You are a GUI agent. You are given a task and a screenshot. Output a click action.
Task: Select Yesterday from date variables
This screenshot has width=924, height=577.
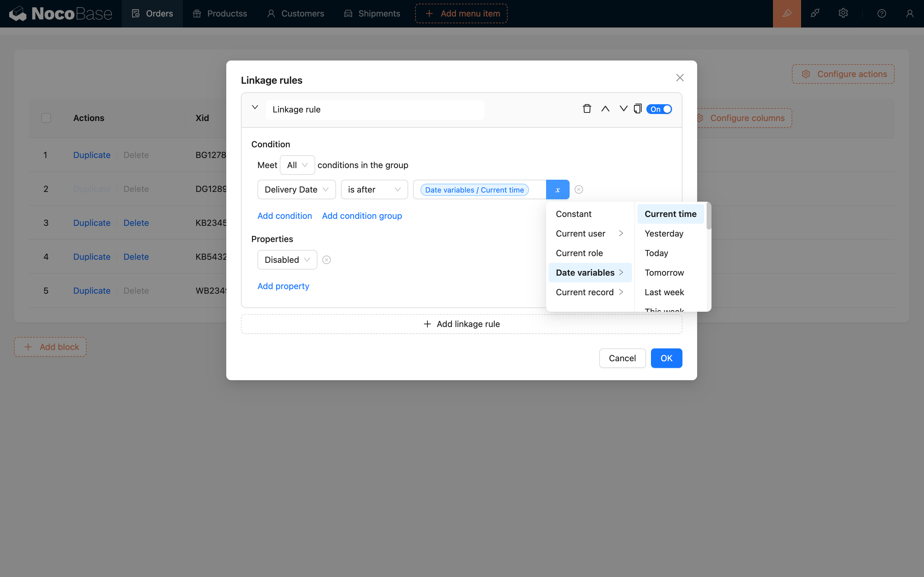coord(664,233)
